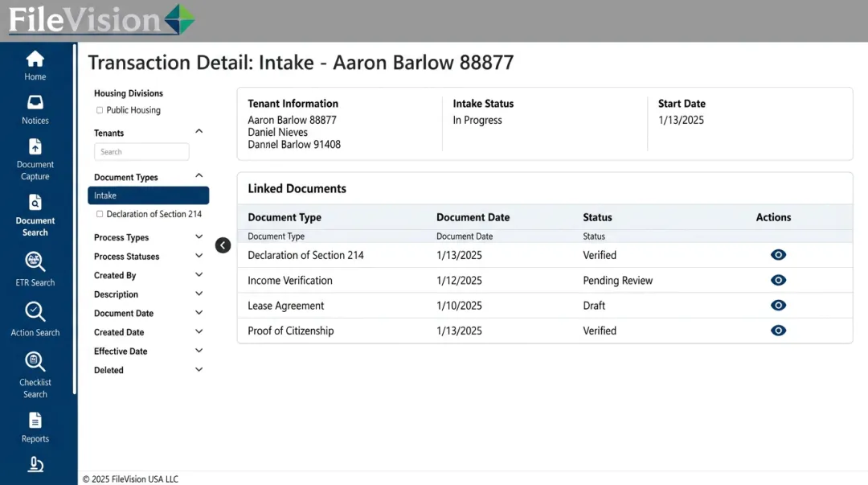Open ETR Search in the sidebar
The width and height of the screenshot is (868, 485).
[x=35, y=270]
